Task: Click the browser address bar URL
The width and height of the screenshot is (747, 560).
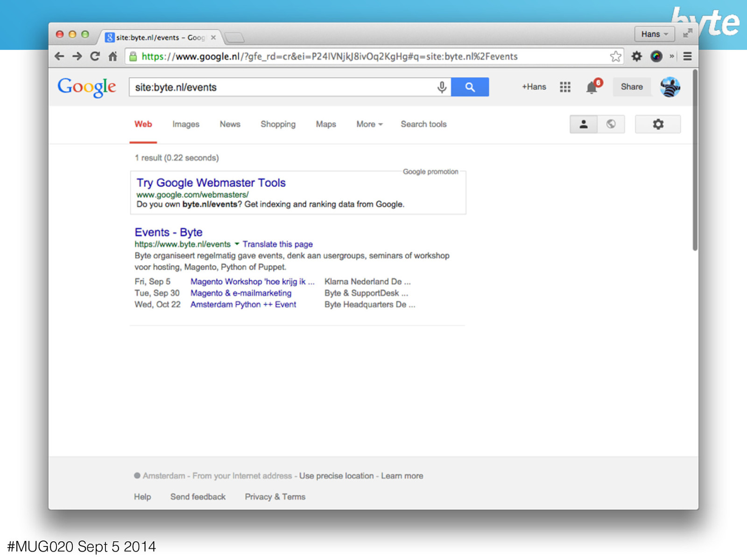Action: click(x=330, y=56)
